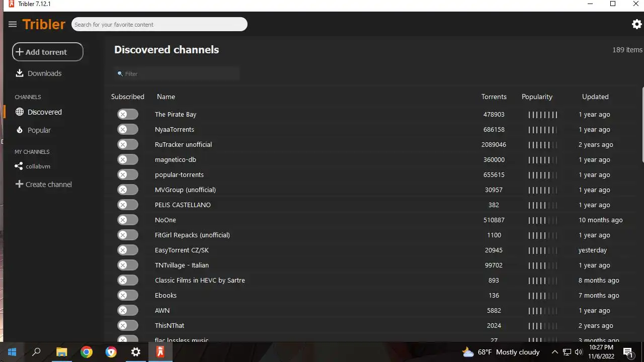Open weather widget showing 68°F

(501, 352)
